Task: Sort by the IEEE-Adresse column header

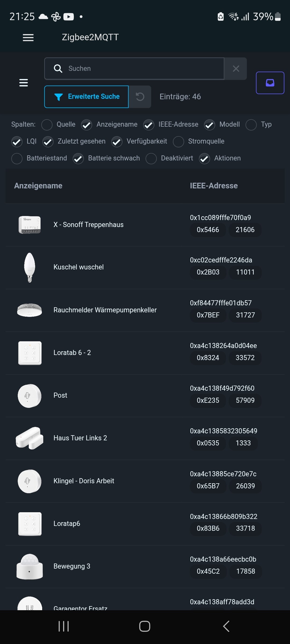Action: (214, 186)
